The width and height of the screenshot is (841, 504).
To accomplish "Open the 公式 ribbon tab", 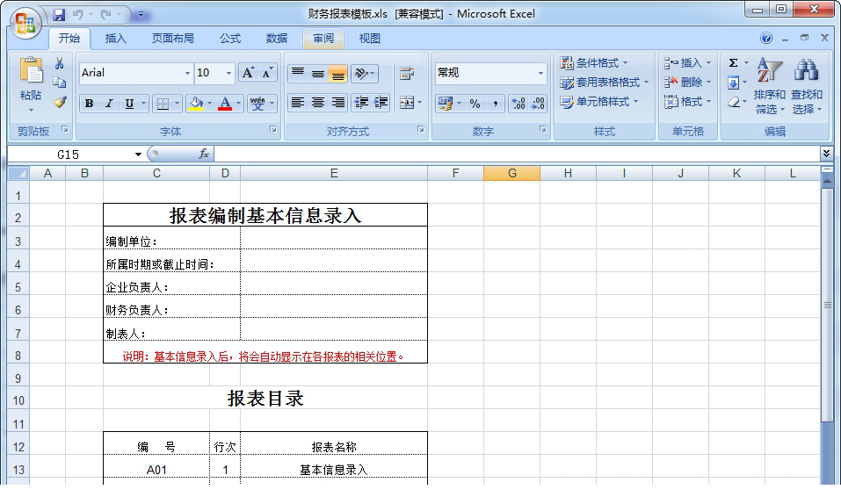I will (230, 39).
